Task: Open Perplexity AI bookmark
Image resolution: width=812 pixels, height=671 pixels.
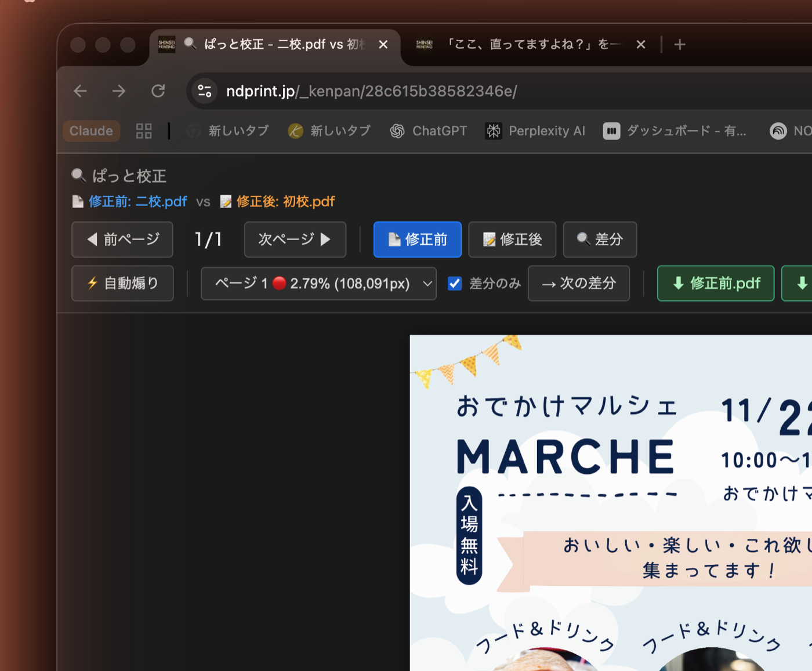Action: point(535,131)
